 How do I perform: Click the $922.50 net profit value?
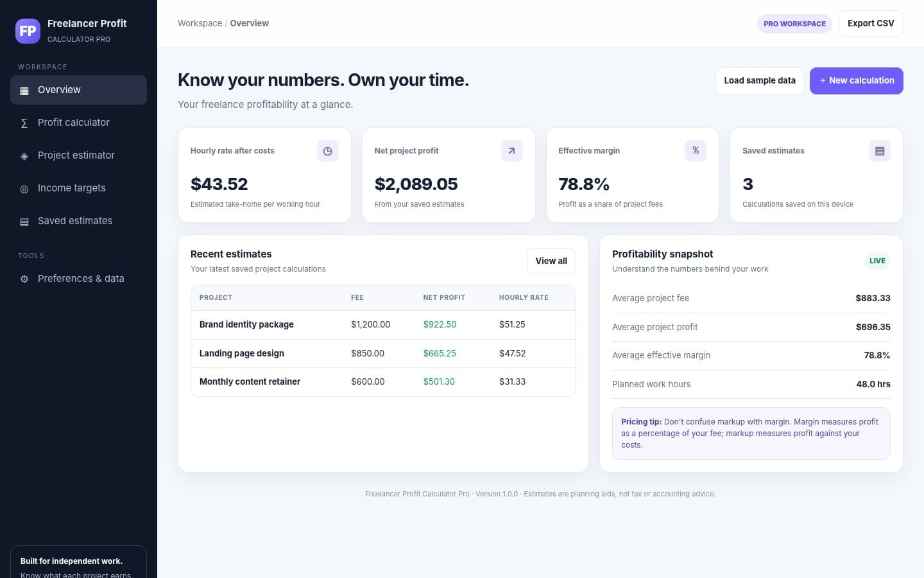(440, 325)
